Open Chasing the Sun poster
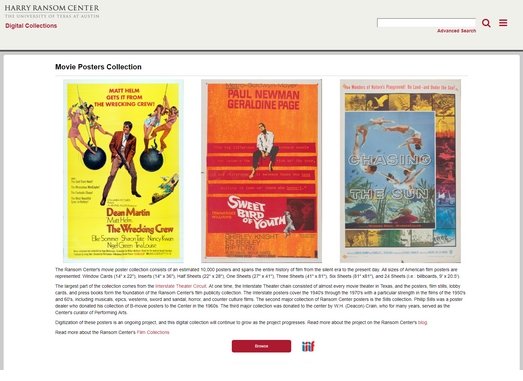 [400, 171]
